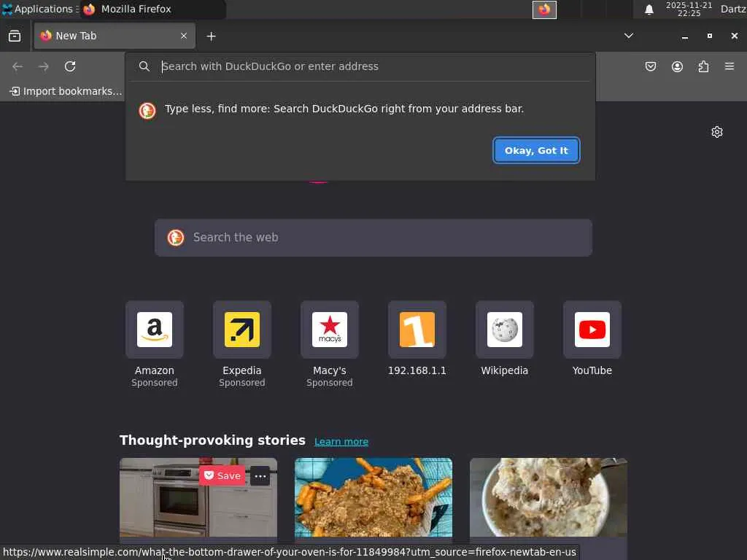
Task: Click the Learn more link
Action: click(x=341, y=441)
